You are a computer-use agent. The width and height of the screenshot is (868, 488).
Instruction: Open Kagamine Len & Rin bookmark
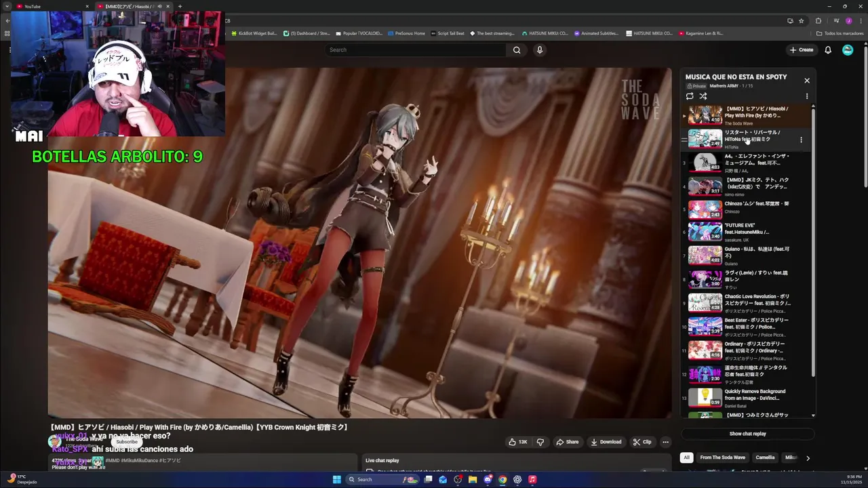701,33
